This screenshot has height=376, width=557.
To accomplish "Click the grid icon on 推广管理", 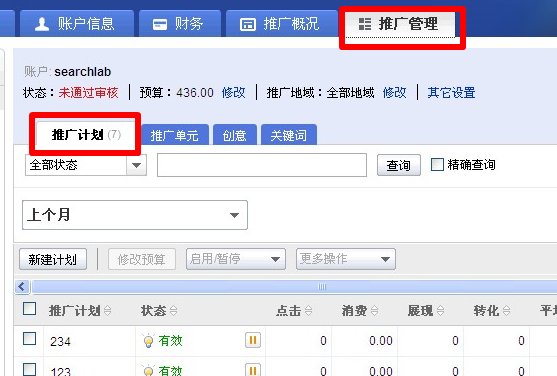I will [364, 24].
